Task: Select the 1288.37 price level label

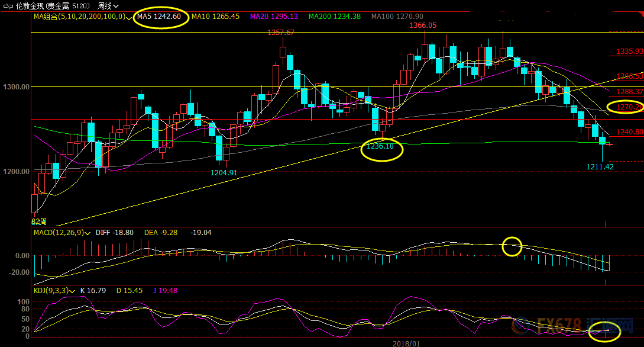Action: (629, 92)
